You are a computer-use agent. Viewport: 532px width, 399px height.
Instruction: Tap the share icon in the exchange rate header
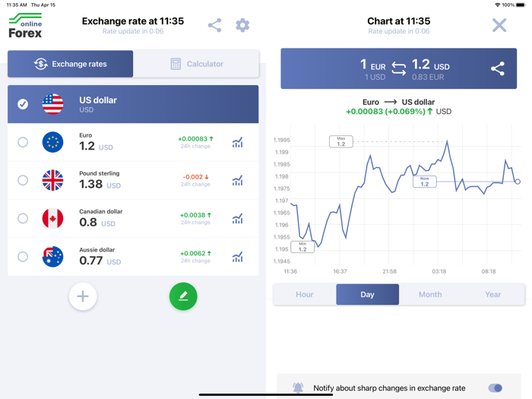[215, 25]
